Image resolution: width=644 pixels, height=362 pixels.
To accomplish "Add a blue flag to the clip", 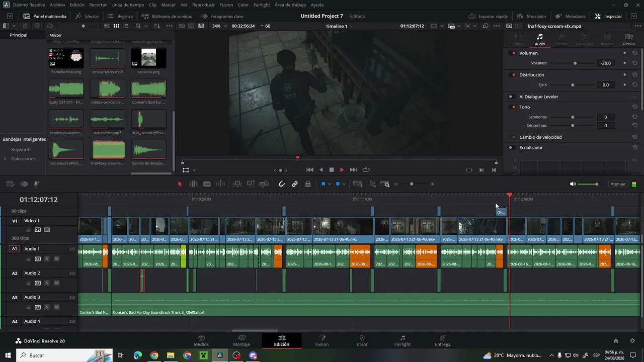I will point(323,184).
